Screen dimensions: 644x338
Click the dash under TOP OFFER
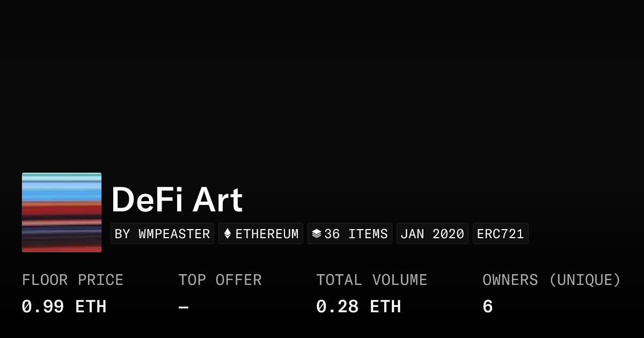pyautogui.click(x=184, y=307)
